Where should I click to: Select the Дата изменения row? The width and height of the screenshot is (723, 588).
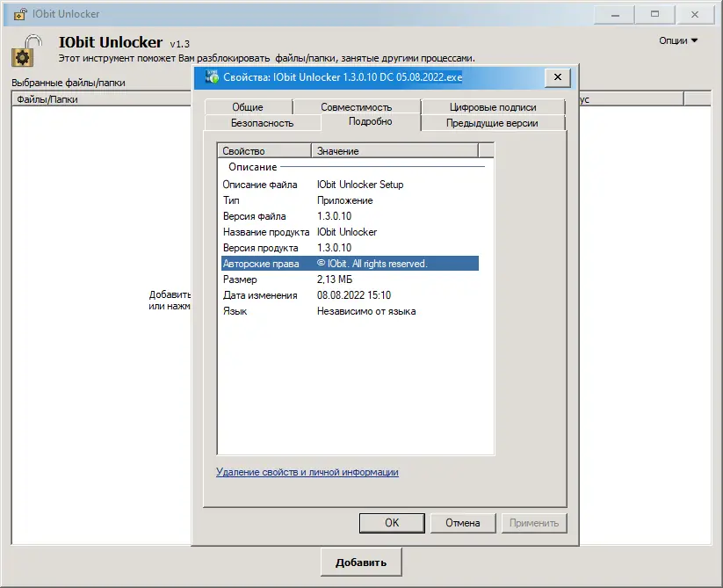350,295
